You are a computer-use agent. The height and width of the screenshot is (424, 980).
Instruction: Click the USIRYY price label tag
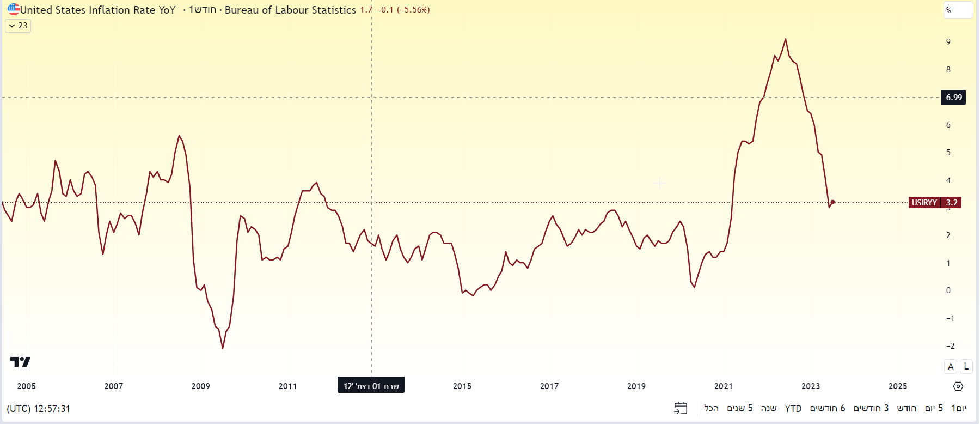pos(934,203)
